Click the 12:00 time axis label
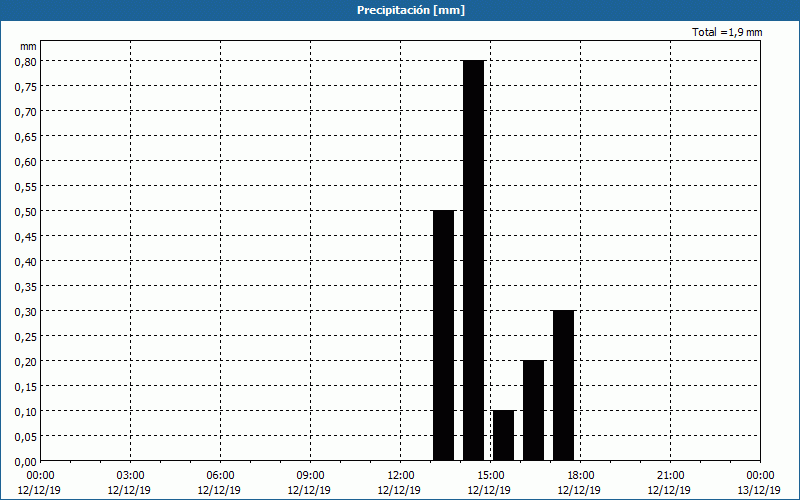The image size is (800, 500). pyautogui.click(x=401, y=476)
